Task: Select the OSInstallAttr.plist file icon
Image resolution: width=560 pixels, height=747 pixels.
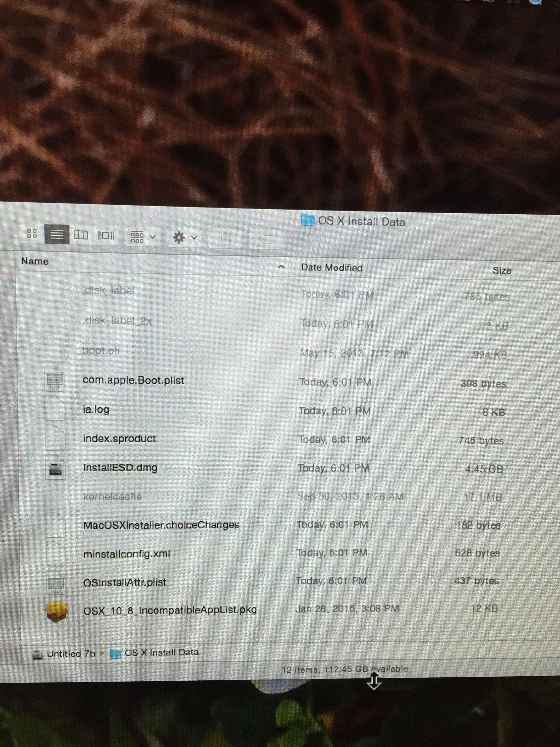Action: pyautogui.click(x=56, y=582)
